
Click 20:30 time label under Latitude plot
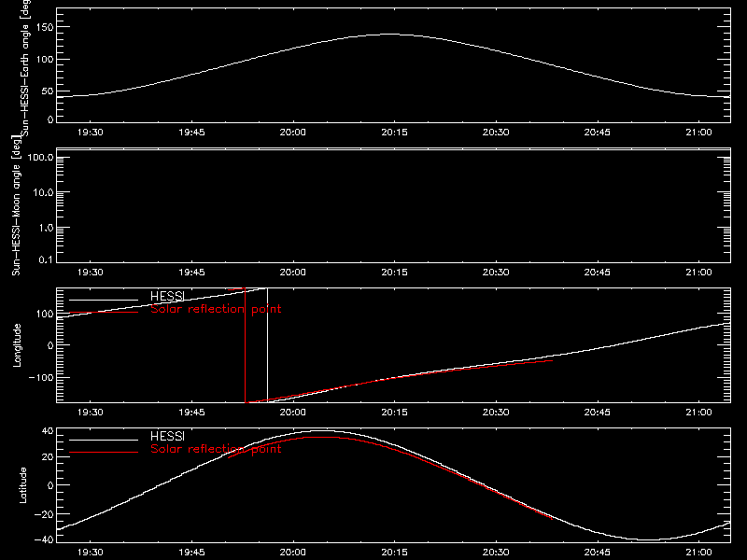(496, 552)
